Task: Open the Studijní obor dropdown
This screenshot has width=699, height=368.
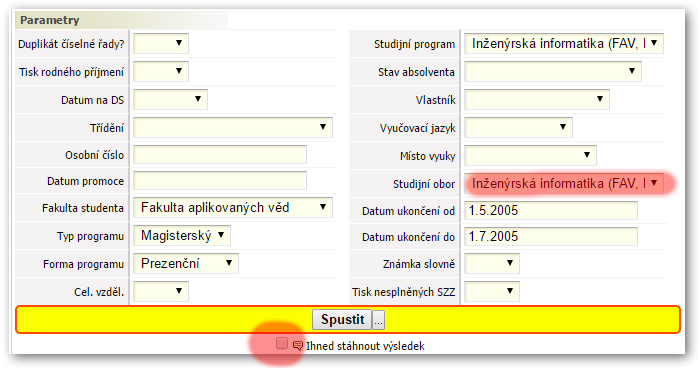Action: coord(563,183)
